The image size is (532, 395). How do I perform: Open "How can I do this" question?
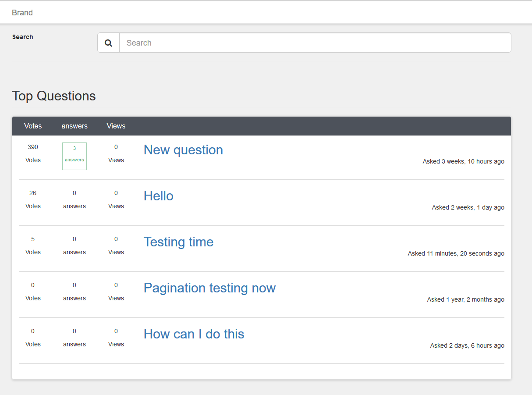point(194,334)
